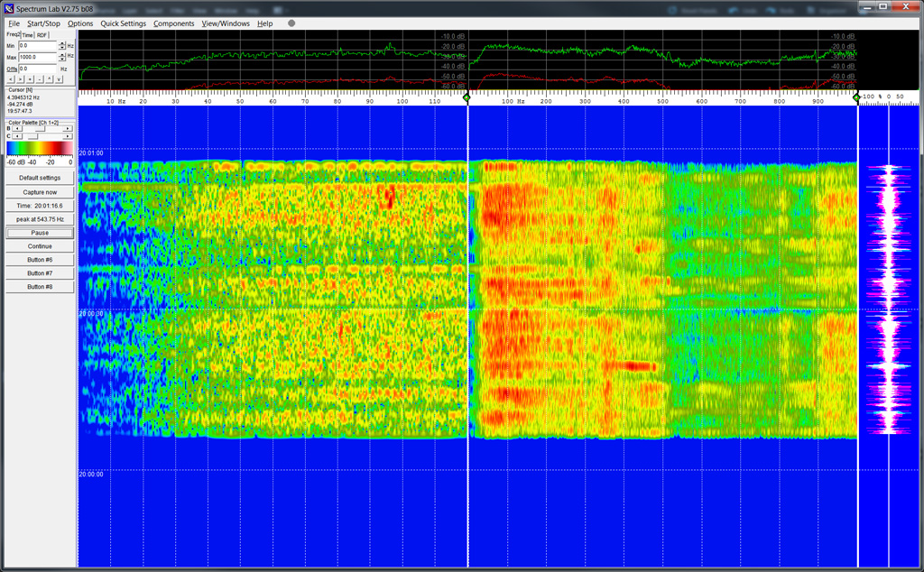Click the Offs frequency offset field
Image resolution: width=924 pixels, height=572 pixels.
(37, 69)
